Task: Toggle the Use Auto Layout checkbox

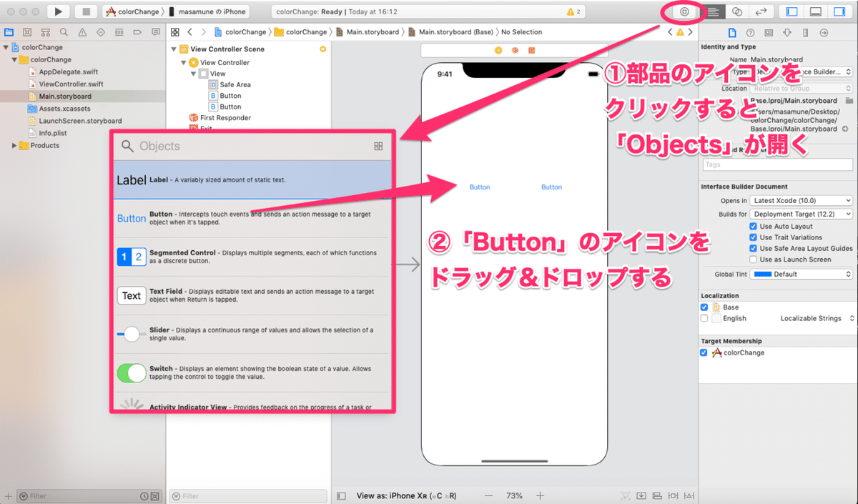Action: click(x=753, y=227)
